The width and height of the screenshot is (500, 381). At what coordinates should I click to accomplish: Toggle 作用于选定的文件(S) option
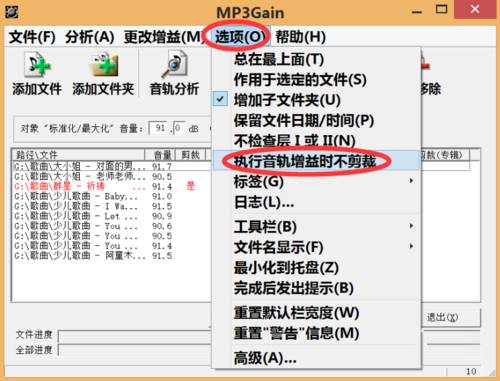pyautogui.click(x=316, y=80)
